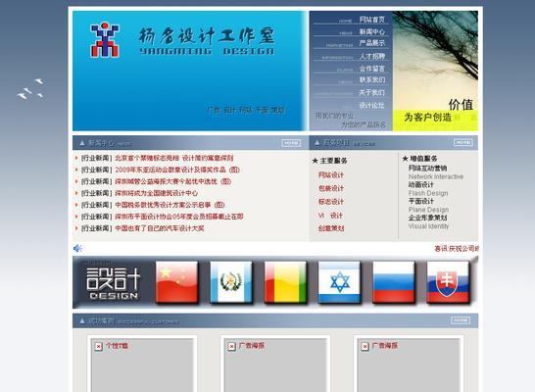Click ★ 主要服务 heading

[329, 161]
